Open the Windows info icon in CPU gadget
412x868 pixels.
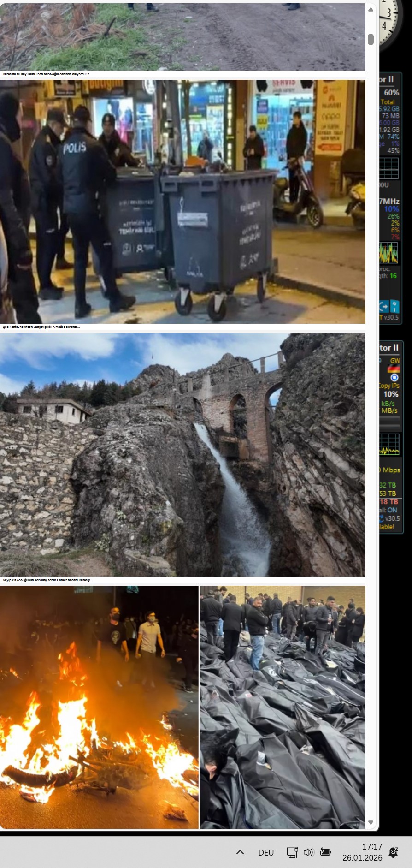[394, 306]
